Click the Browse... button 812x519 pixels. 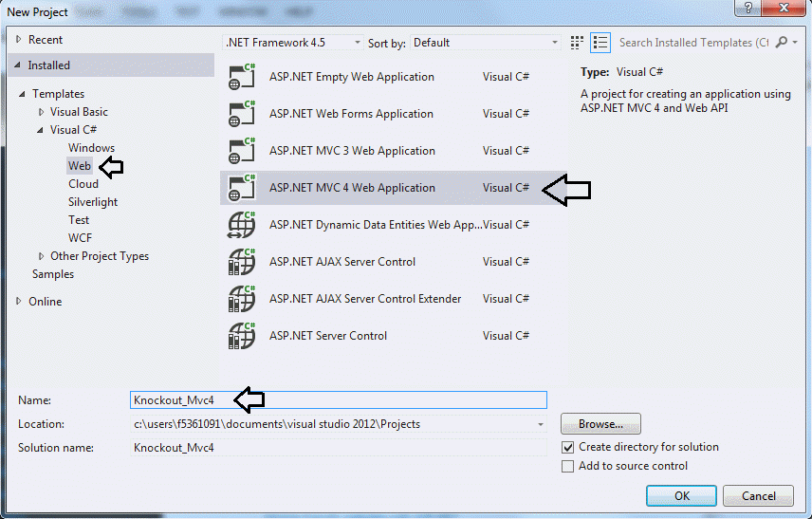(600, 424)
